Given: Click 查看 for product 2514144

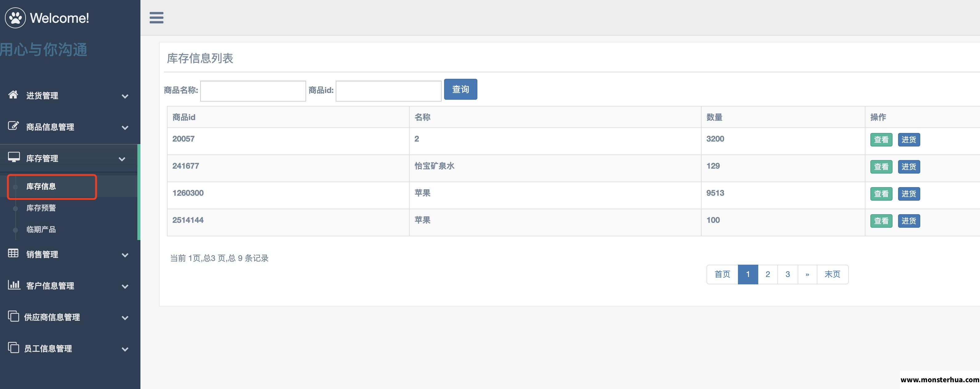Looking at the screenshot, I should coord(881,221).
